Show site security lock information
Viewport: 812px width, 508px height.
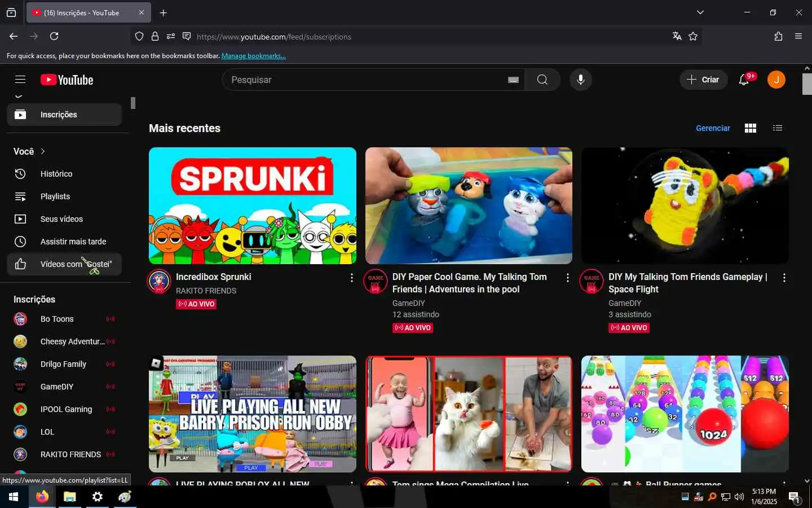pyautogui.click(x=155, y=36)
